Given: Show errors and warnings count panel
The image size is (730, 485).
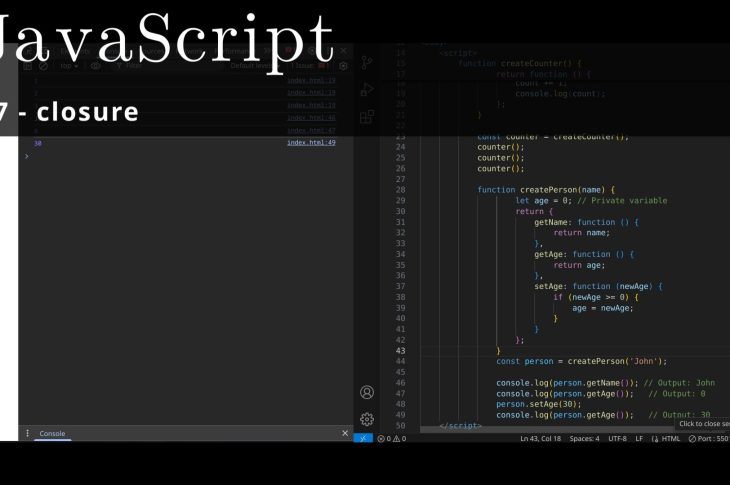Looking at the screenshot, I should click(x=392, y=438).
